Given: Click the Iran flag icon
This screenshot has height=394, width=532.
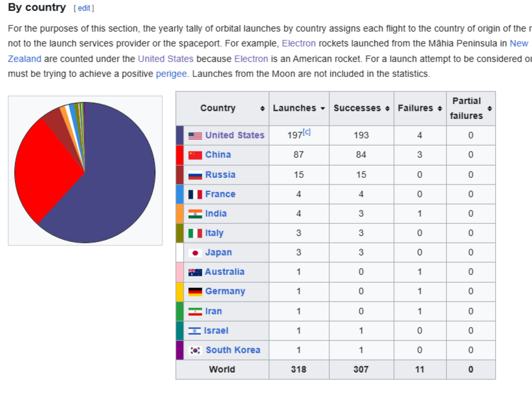Looking at the screenshot, I should (x=195, y=311).
